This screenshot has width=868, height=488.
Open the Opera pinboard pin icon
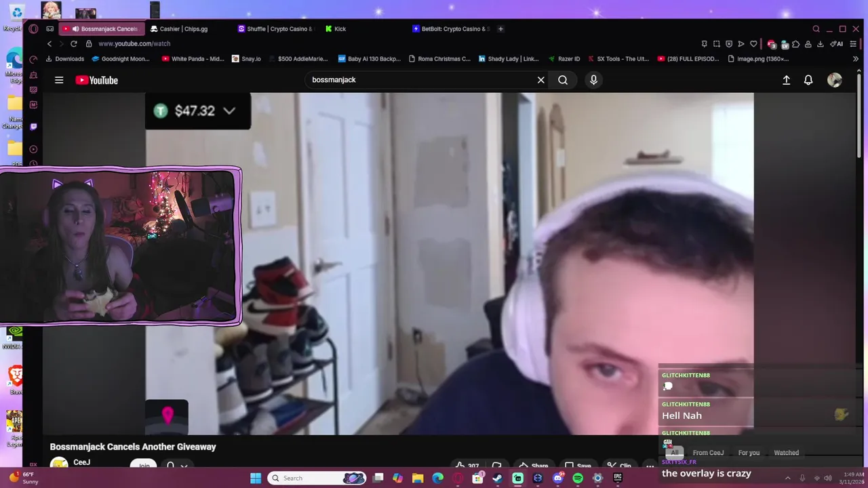tap(705, 44)
